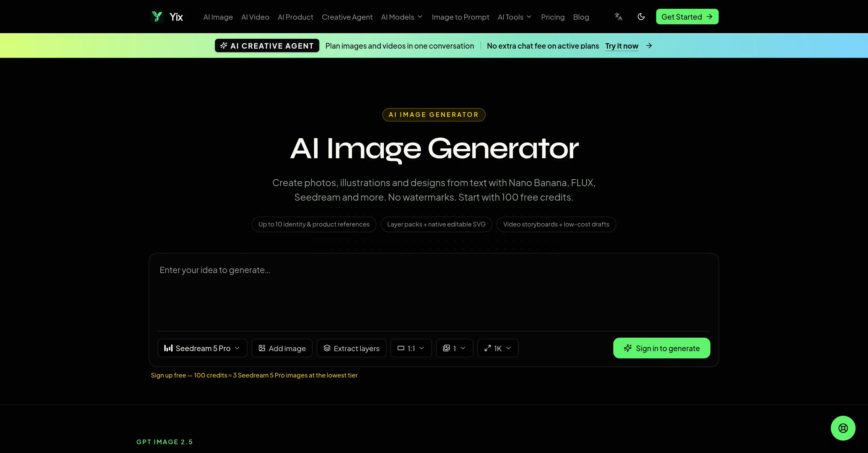
Task: Open the green support lifebuoy button
Action: [x=843, y=428]
